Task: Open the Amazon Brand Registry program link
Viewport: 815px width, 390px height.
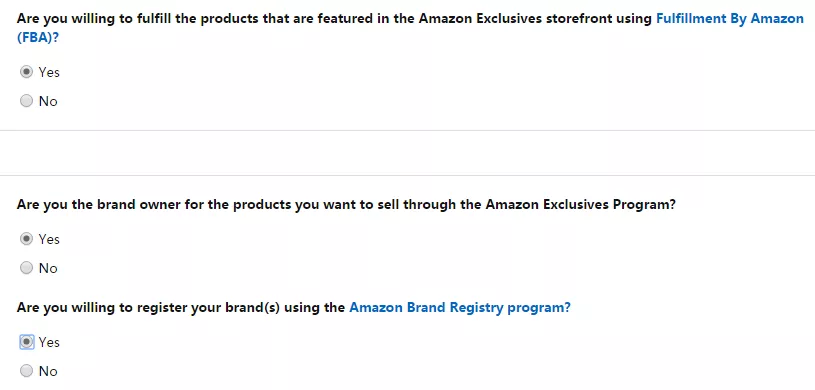Action: tap(459, 307)
